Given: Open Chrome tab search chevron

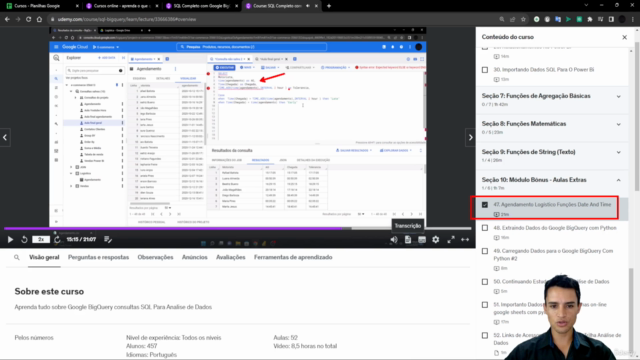Looking at the screenshot, I should (586, 6).
